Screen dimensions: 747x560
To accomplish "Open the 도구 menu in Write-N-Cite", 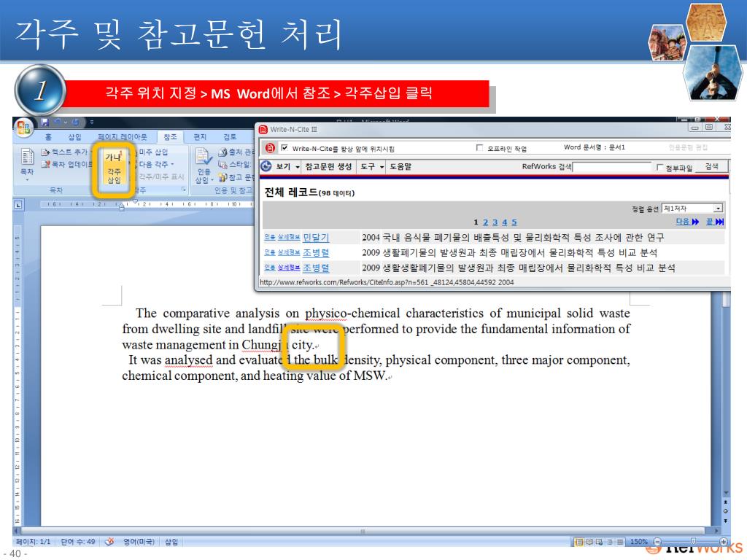I will coord(372,167).
